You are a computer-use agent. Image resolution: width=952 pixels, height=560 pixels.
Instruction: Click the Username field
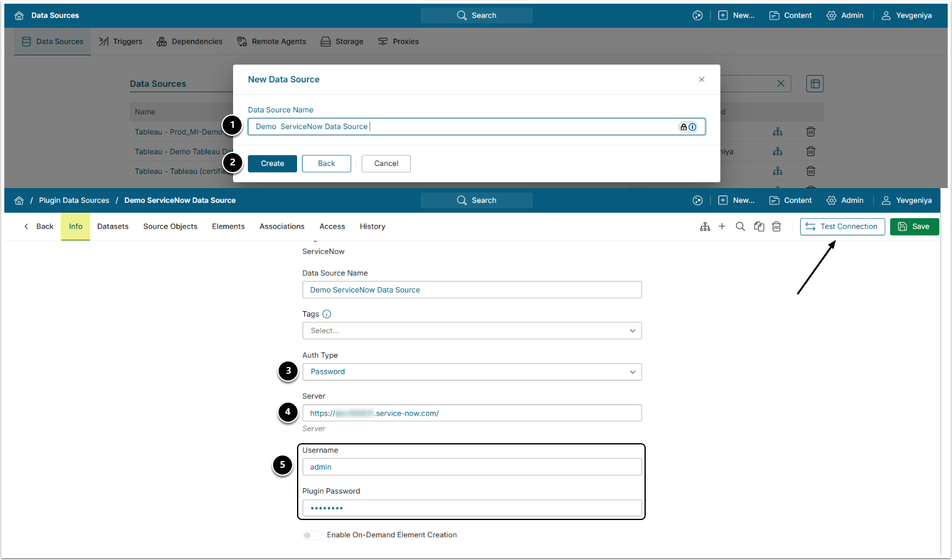pyautogui.click(x=472, y=467)
